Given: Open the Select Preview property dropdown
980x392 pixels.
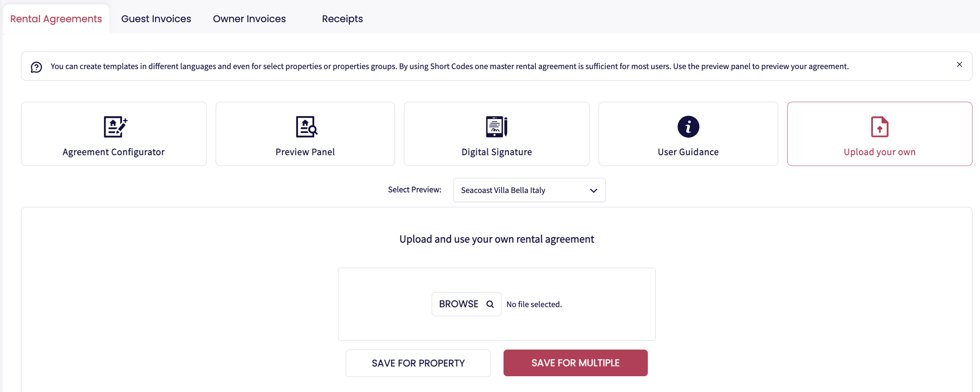Looking at the screenshot, I should point(529,190).
